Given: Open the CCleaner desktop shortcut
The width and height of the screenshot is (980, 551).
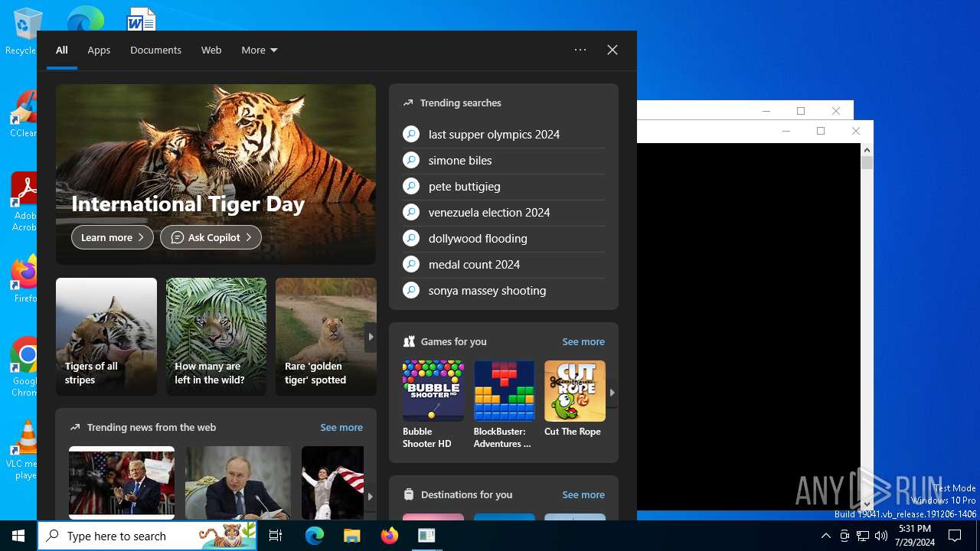Looking at the screenshot, I should tap(23, 113).
